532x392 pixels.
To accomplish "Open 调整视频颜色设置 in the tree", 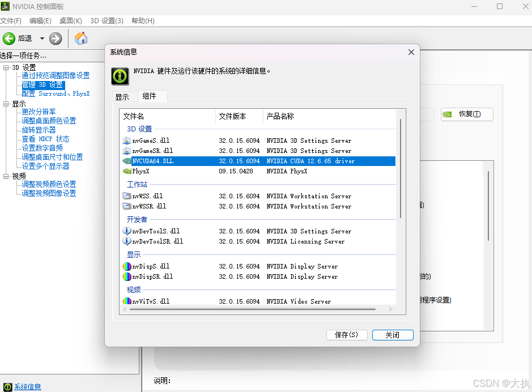I will click(x=49, y=184).
